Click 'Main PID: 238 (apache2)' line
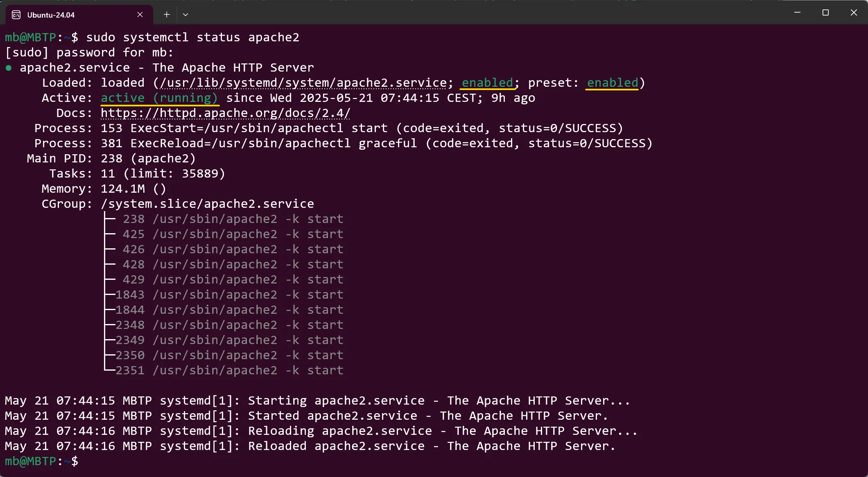This screenshot has height=477, width=868. pyautogui.click(x=111, y=158)
